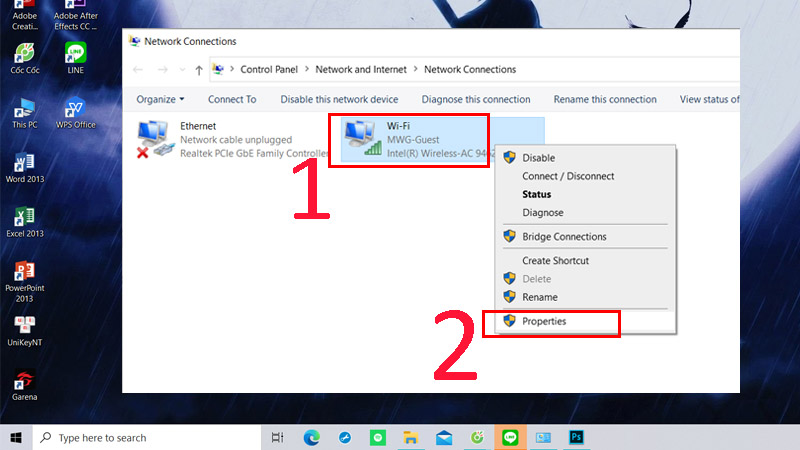Image resolution: width=800 pixels, height=450 pixels.
Task: Click the Up folder navigation arrow
Action: (199, 70)
